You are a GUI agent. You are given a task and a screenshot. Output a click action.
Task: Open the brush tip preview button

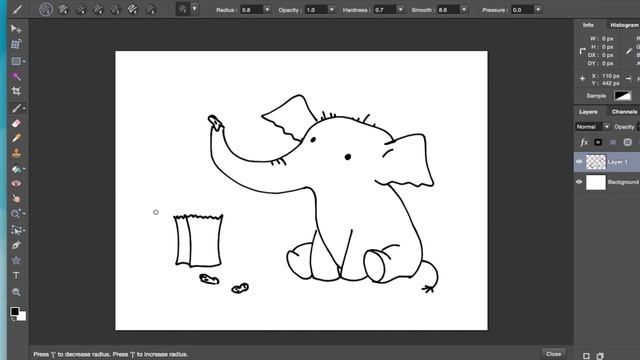coord(183,9)
